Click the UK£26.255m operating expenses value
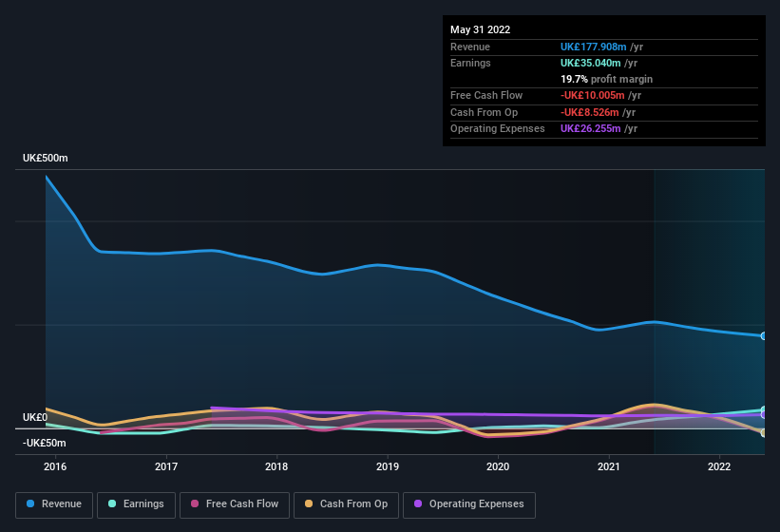 click(591, 128)
